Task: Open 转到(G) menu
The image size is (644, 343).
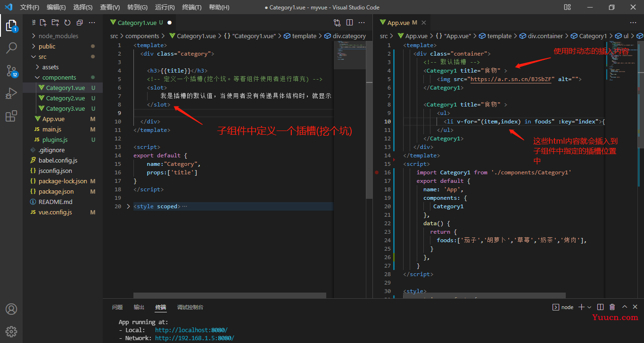Action: click(x=137, y=7)
